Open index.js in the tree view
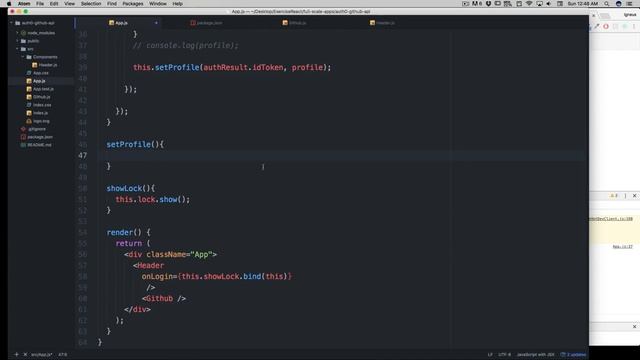The width and height of the screenshot is (640, 360). pos(40,113)
